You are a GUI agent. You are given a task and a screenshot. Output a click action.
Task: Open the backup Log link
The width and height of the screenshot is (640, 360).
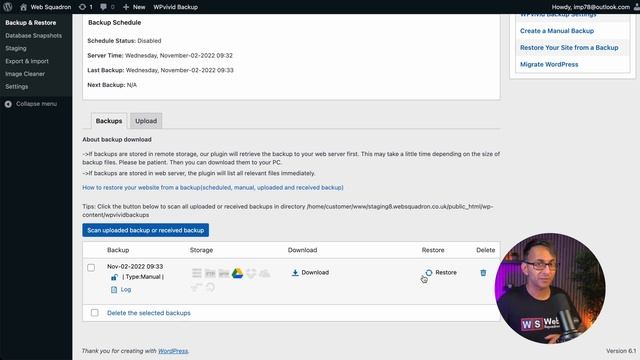pos(126,289)
